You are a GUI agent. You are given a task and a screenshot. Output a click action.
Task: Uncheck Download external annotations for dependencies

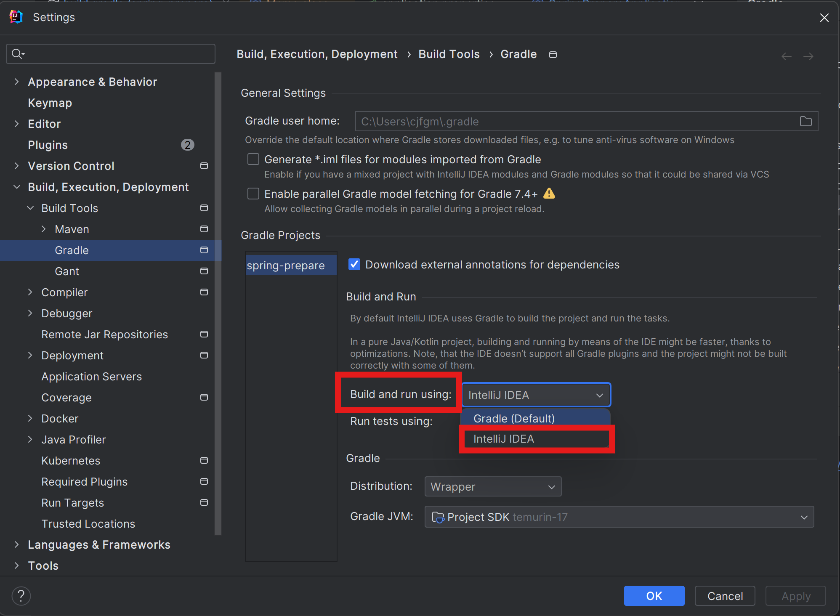point(354,265)
